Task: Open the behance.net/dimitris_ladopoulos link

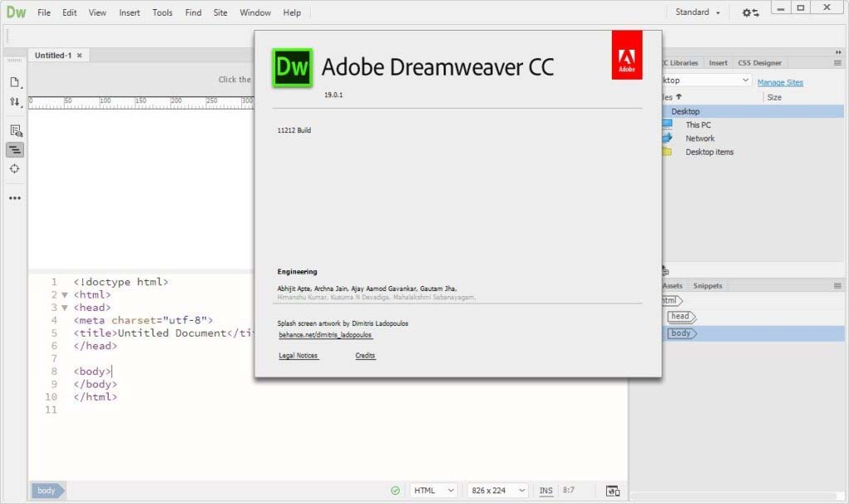Action: click(325, 335)
